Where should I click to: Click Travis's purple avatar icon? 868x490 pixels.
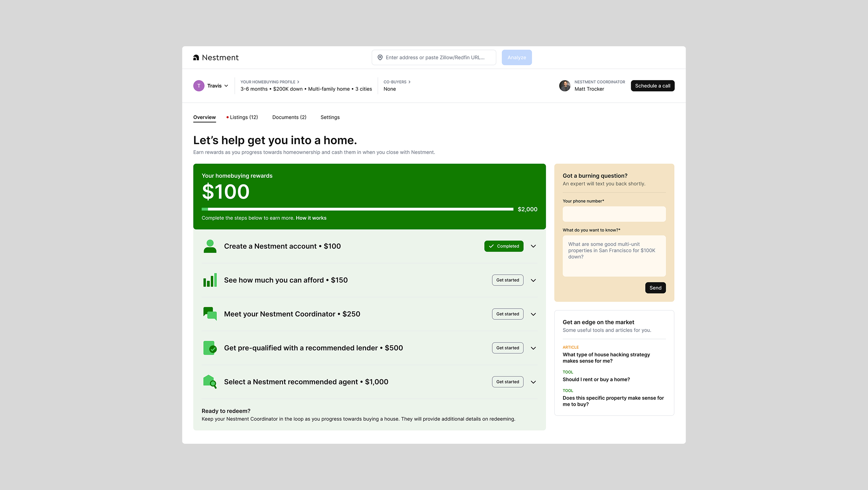click(199, 86)
